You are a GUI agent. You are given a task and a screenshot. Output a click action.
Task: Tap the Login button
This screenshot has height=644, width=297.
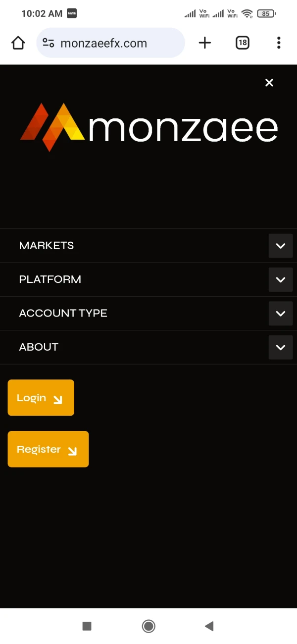[x=41, y=398]
